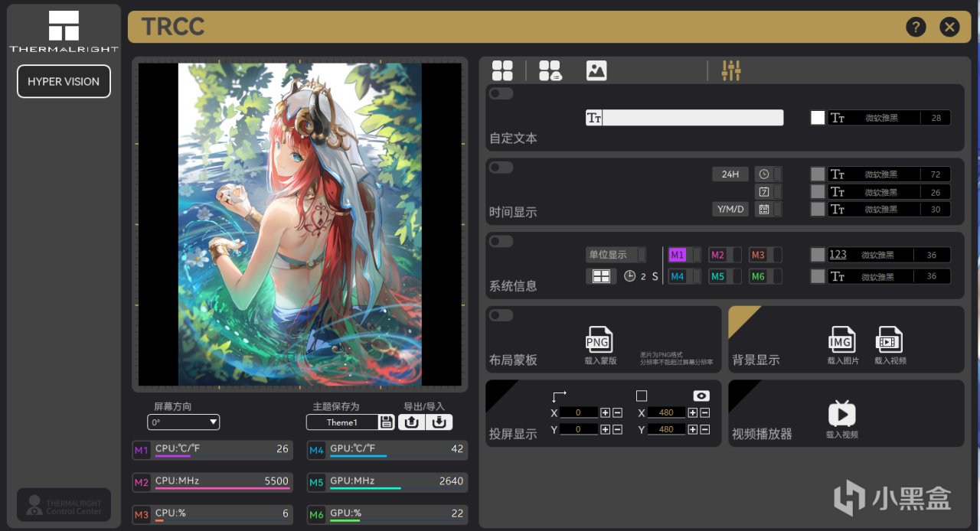Toggle the weekday display option

pyautogui.click(x=769, y=191)
